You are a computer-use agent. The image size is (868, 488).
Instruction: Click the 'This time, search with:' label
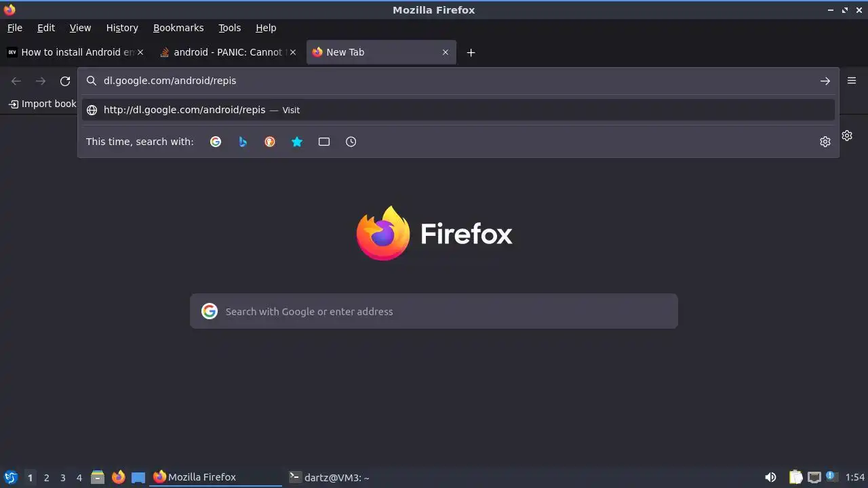[x=140, y=142]
